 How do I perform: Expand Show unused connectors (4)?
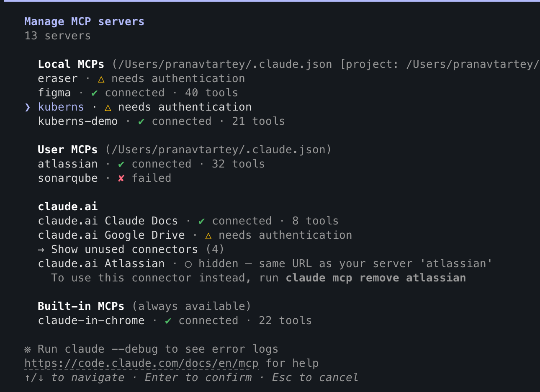point(131,250)
